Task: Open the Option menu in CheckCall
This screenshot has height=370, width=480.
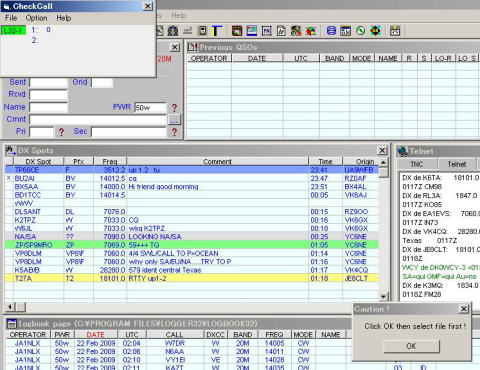Action: [36, 18]
